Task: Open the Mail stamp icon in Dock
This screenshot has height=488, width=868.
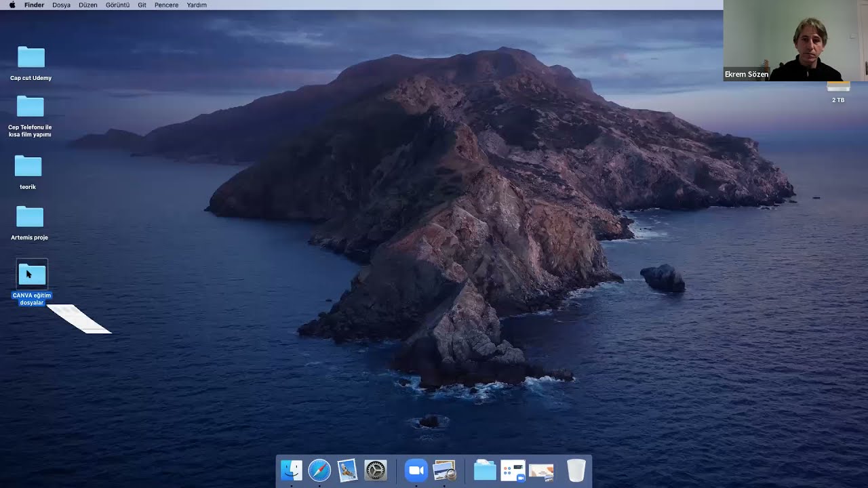Action: click(x=347, y=470)
